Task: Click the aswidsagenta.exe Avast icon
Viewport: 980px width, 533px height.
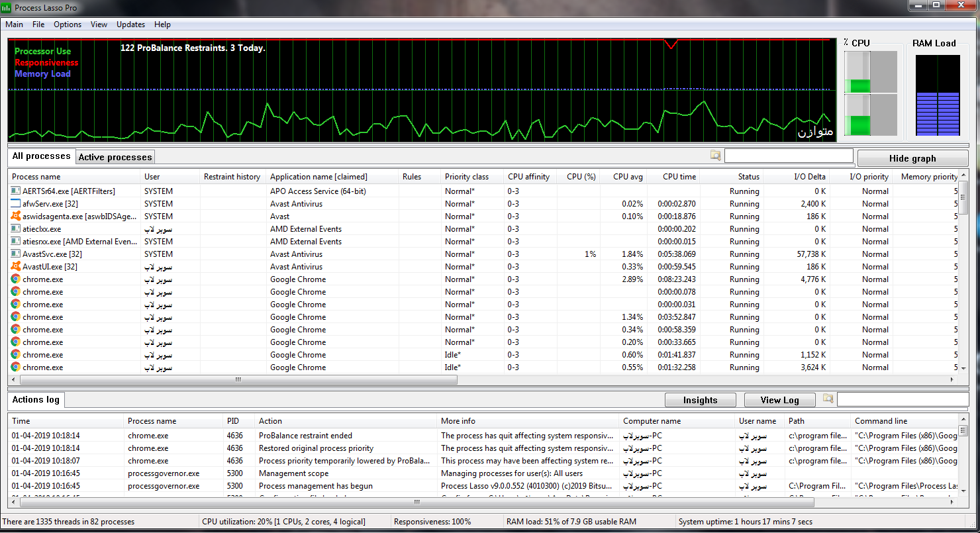Action: coord(16,216)
